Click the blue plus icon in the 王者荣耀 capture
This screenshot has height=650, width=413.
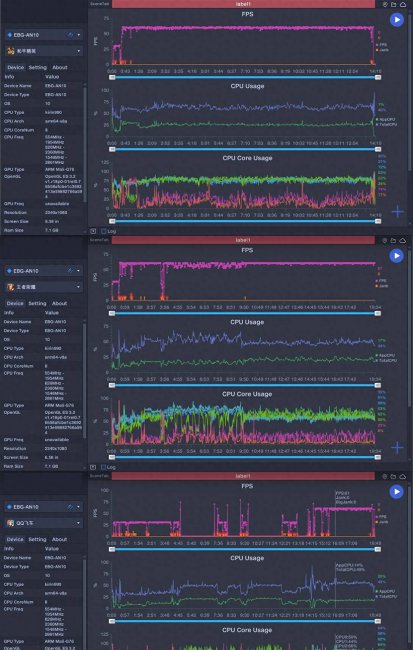[x=398, y=448]
